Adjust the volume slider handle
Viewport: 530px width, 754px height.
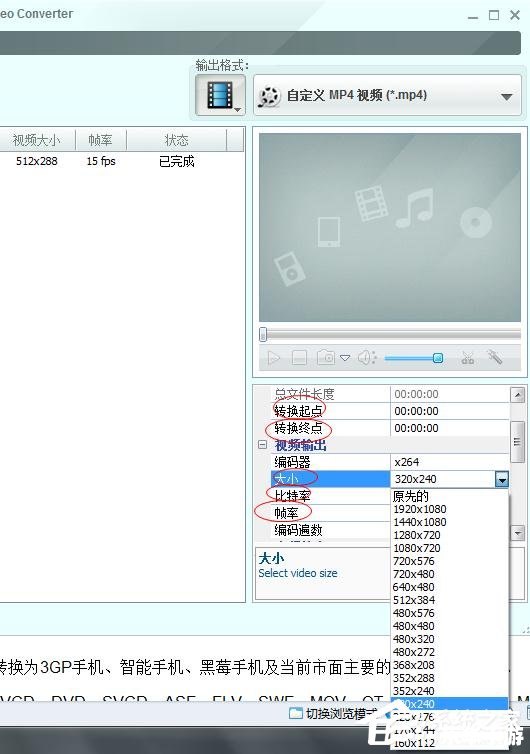(x=438, y=358)
